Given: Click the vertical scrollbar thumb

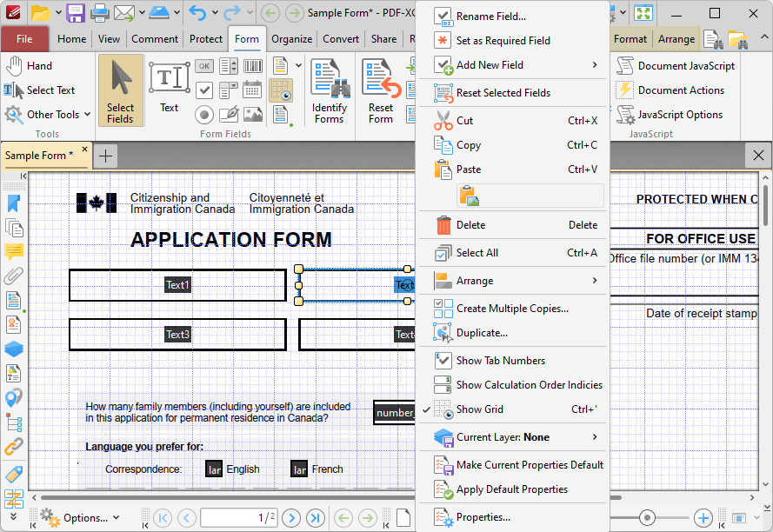Looking at the screenshot, I should point(765,205).
